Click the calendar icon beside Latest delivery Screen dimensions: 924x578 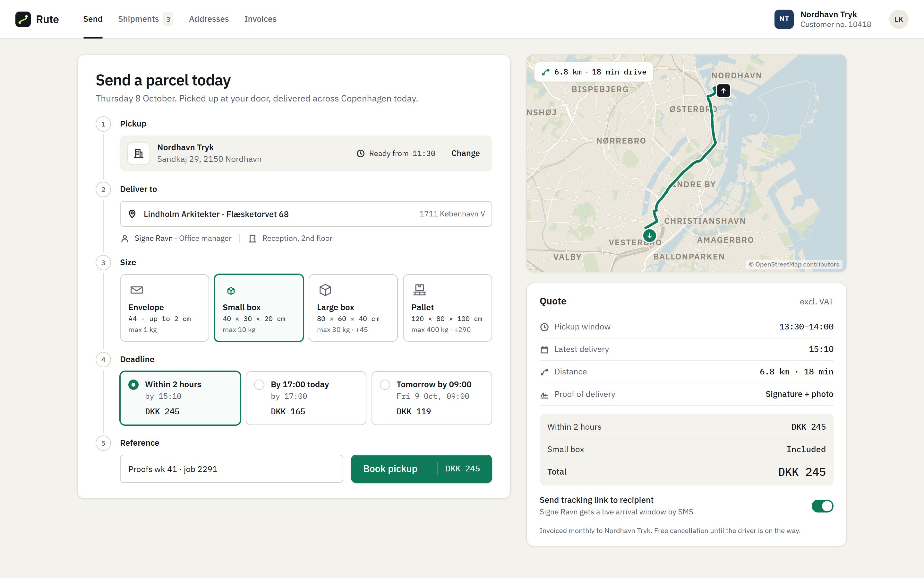[x=544, y=349]
